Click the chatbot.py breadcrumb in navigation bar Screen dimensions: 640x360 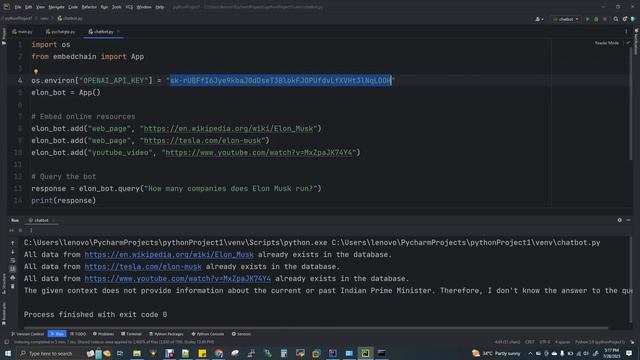[70, 18]
